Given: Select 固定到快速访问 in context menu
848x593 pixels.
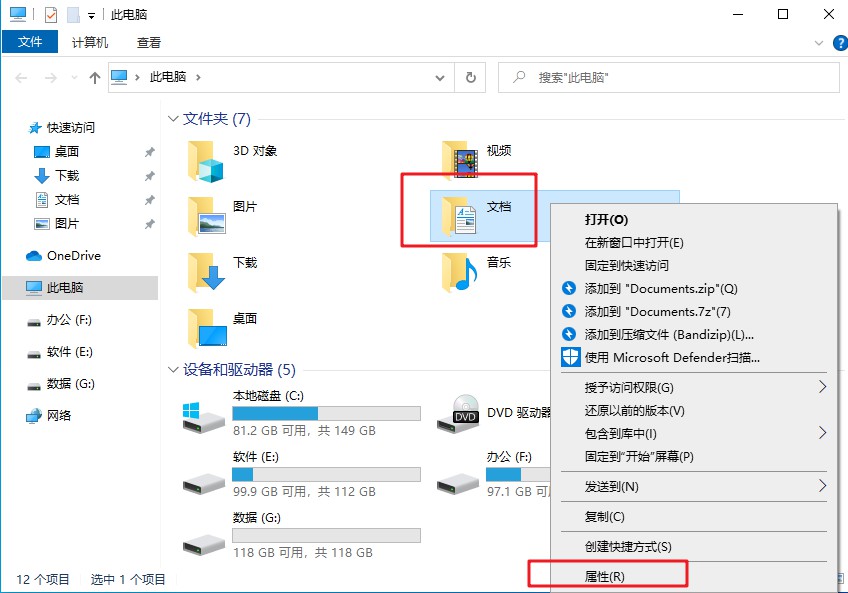Looking at the screenshot, I should pos(627,265).
